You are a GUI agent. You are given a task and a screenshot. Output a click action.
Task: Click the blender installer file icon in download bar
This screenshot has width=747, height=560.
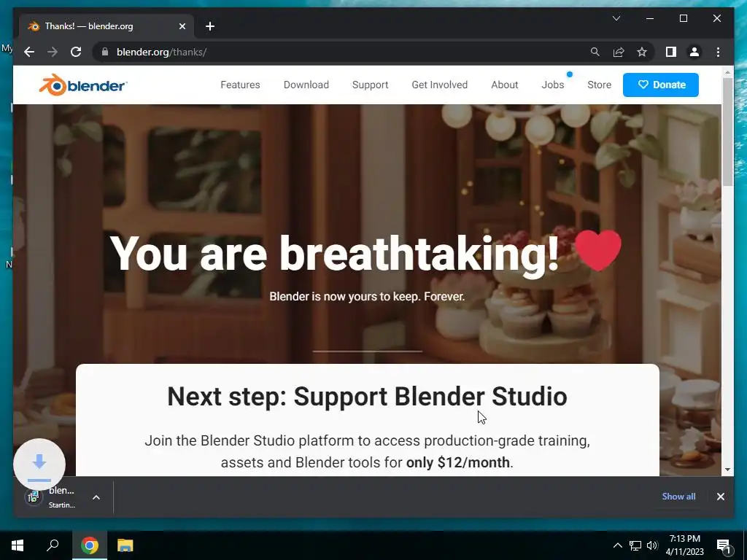tap(34, 497)
